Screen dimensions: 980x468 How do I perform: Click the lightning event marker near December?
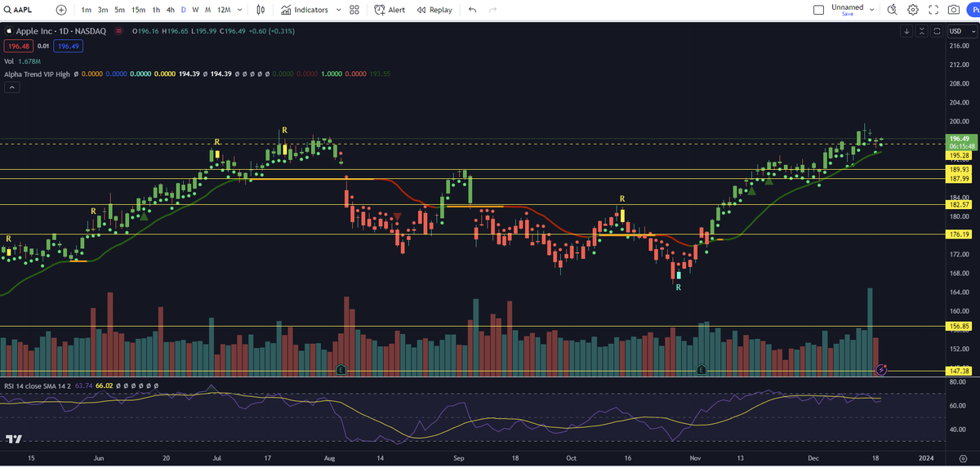coord(880,370)
